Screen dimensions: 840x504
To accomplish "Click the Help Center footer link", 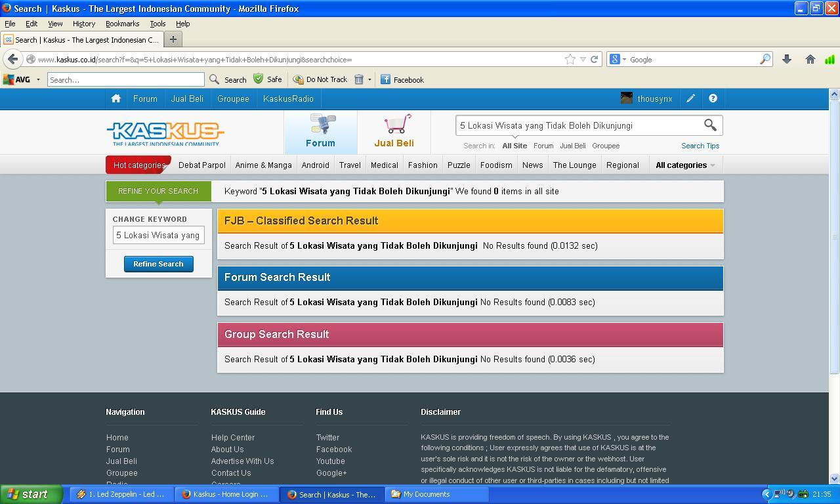I will click(x=233, y=438).
